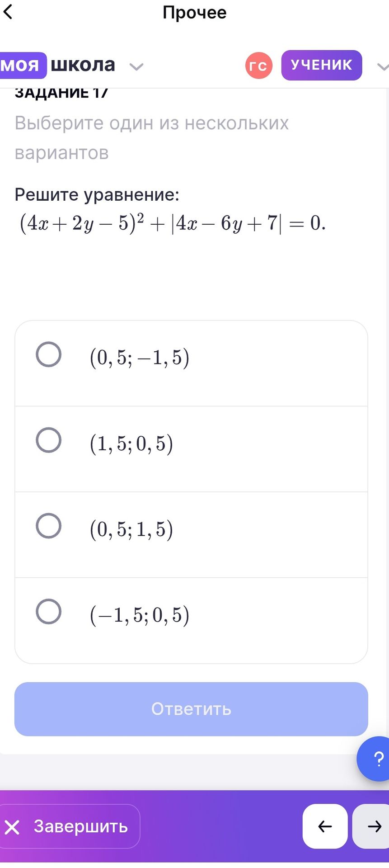Tap the back chevron next to Прочее
The width and height of the screenshot is (389, 868).
tap(8, 11)
